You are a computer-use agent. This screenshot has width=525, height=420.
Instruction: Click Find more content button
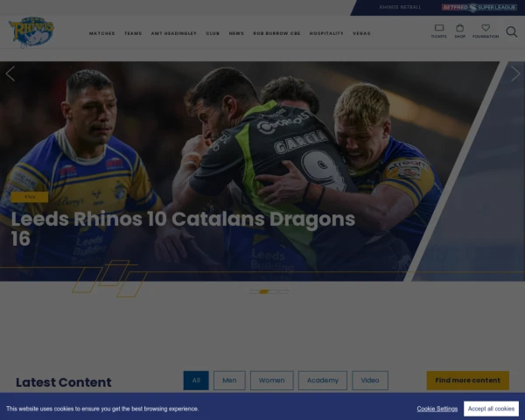[x=468, y=381]
